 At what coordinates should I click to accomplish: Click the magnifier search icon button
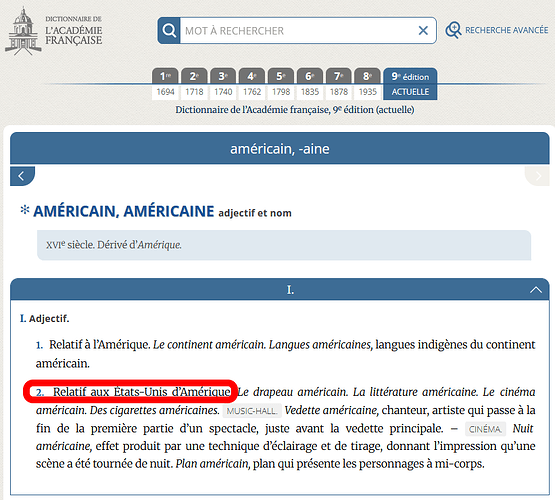[169, 30]
